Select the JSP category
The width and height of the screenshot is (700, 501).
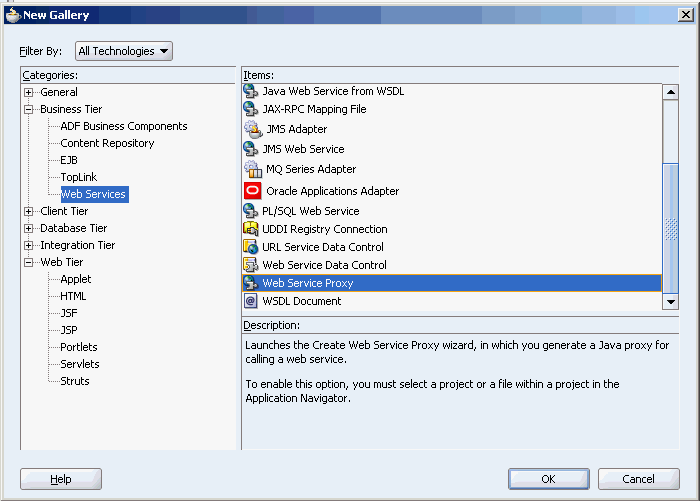pyautogui.click(x=69, y=330)
